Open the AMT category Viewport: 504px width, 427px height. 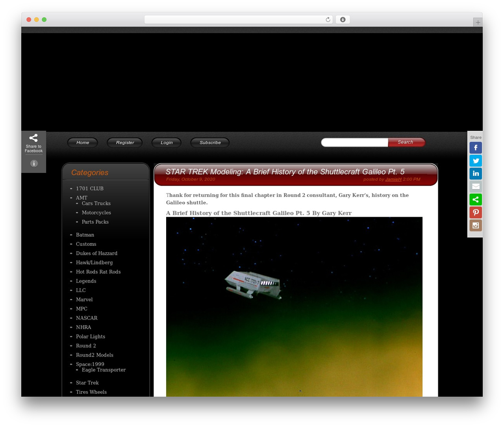click(82, 198)
